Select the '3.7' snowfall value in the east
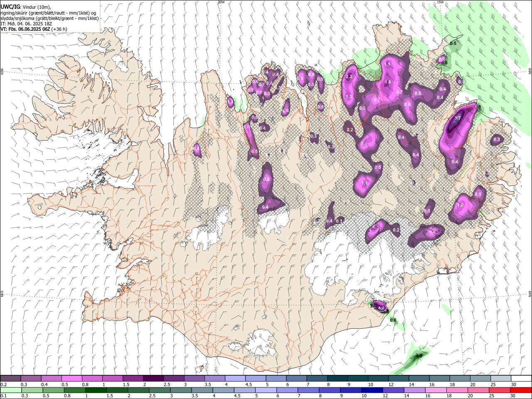This screenshot has height=399, width=532. click(458, 118)
